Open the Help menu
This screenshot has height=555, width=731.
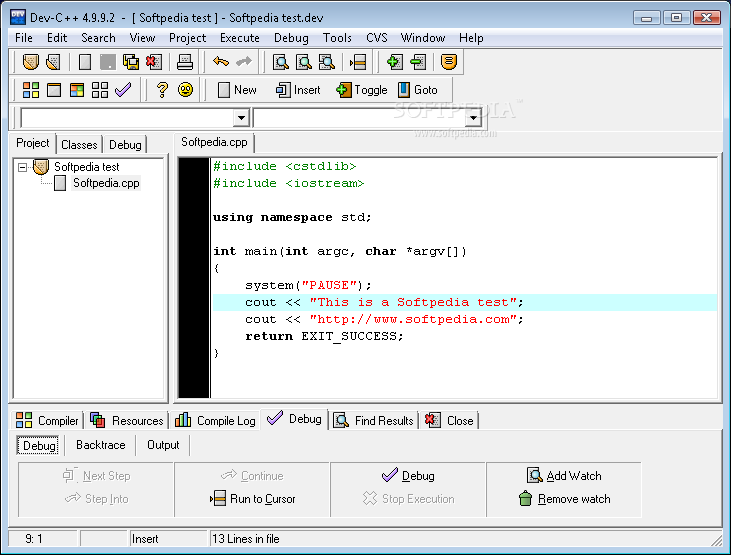(471, 38)
